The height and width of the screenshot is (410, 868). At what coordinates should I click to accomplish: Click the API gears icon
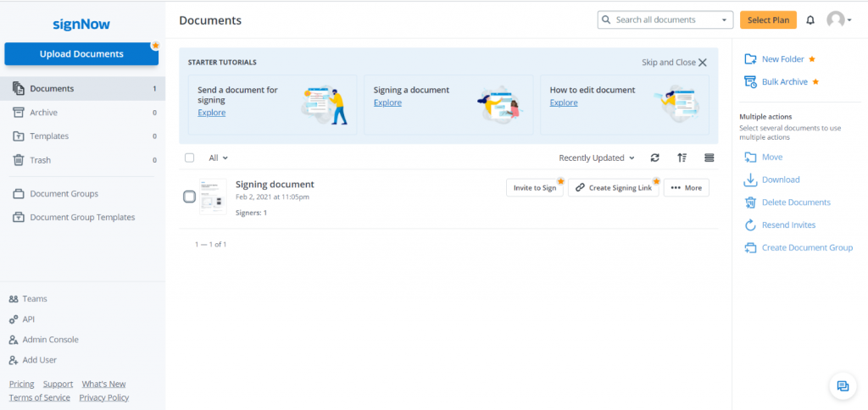pyautogui.click(x=14, y=319)
